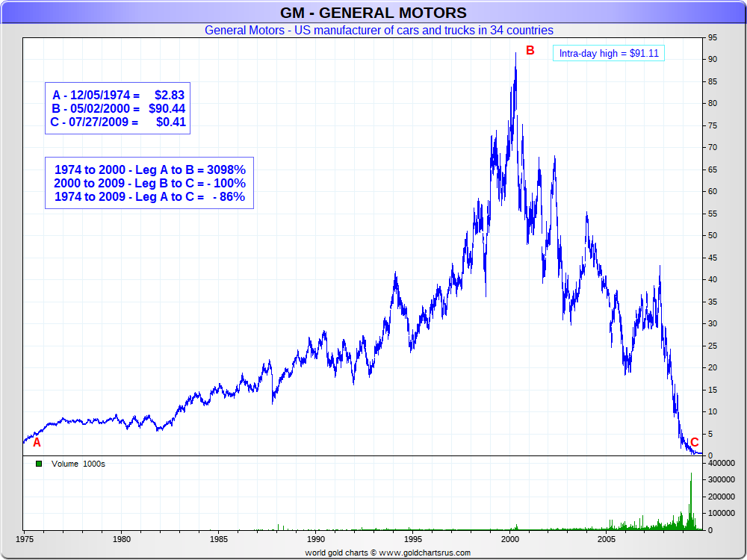Click the tallest green volume spike near 2009
The image size is (747, 560).
tap(691, 501)
